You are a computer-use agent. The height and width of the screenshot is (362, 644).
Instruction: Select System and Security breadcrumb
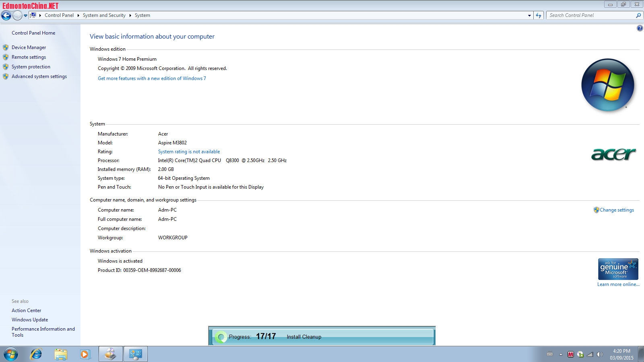tap(104, 15)
